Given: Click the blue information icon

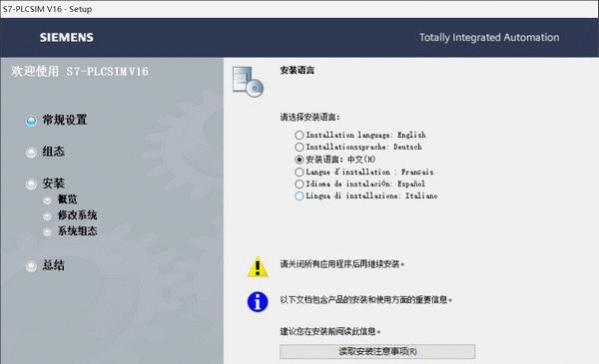Looking at the screenshot, I should (258, 302).
